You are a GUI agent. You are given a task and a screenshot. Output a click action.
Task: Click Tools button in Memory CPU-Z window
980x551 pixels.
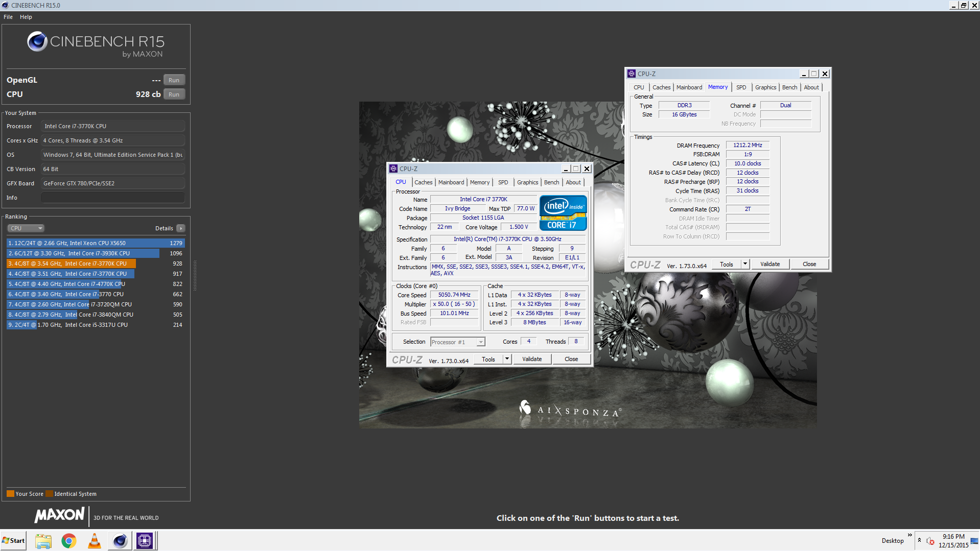[727, 265]
